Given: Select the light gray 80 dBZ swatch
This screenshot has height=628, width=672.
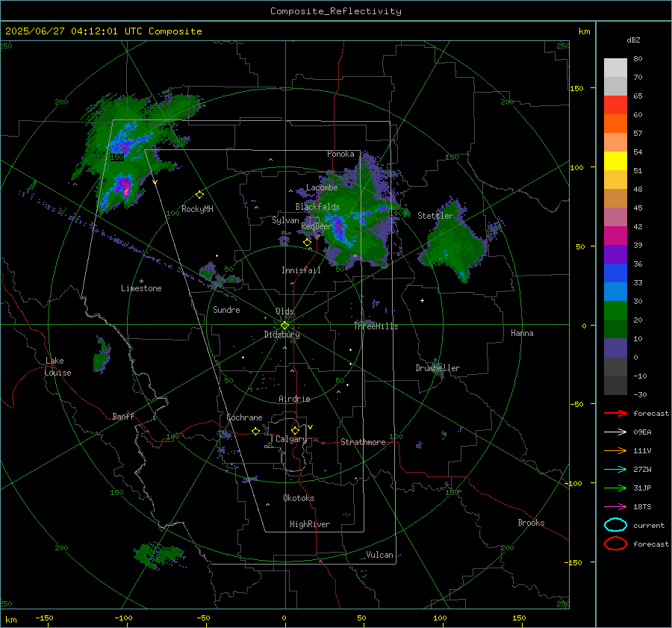Looking at the screenshot, I should tap(615, 68).
